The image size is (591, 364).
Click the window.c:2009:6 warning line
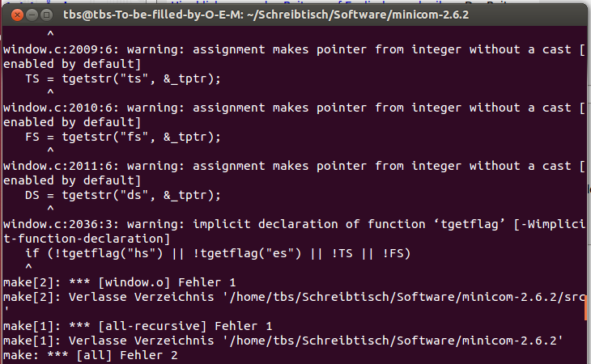[x=294, y=49]
